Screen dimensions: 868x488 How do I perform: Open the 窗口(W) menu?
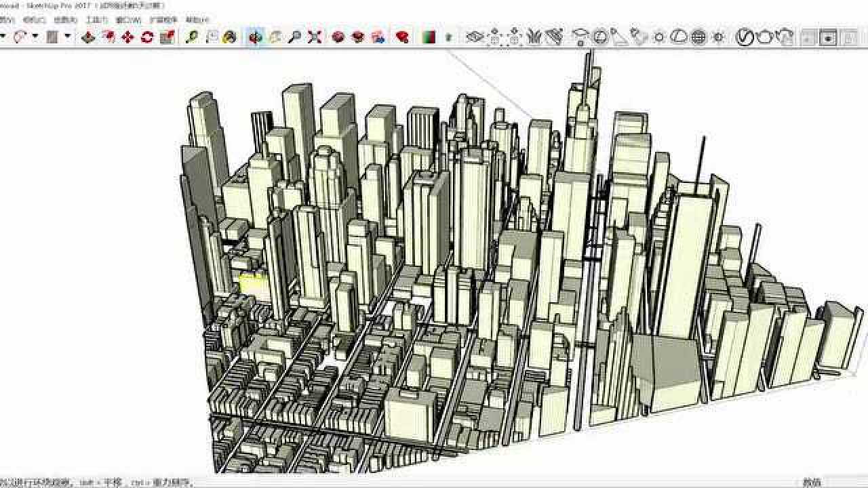tap(128, 20)
